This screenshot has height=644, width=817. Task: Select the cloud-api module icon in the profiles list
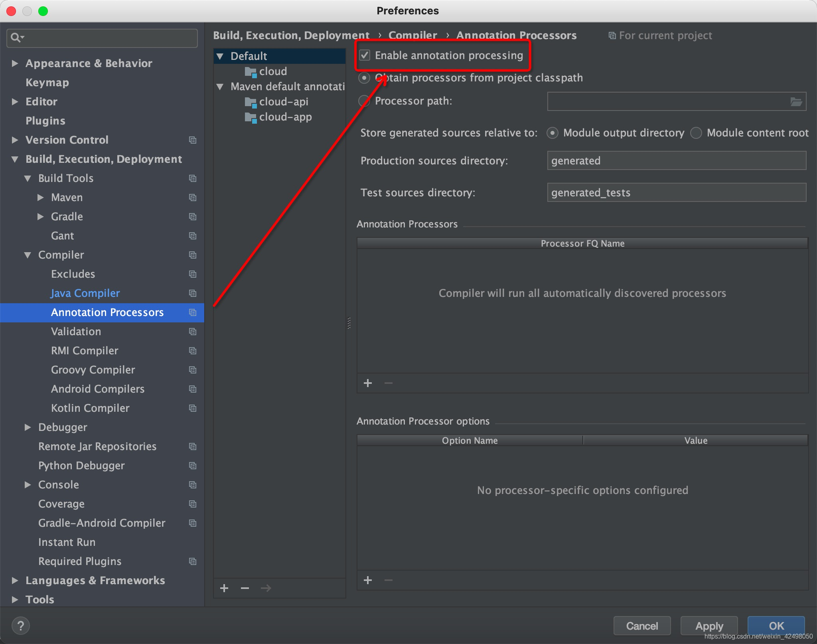[x=251, y=102]
